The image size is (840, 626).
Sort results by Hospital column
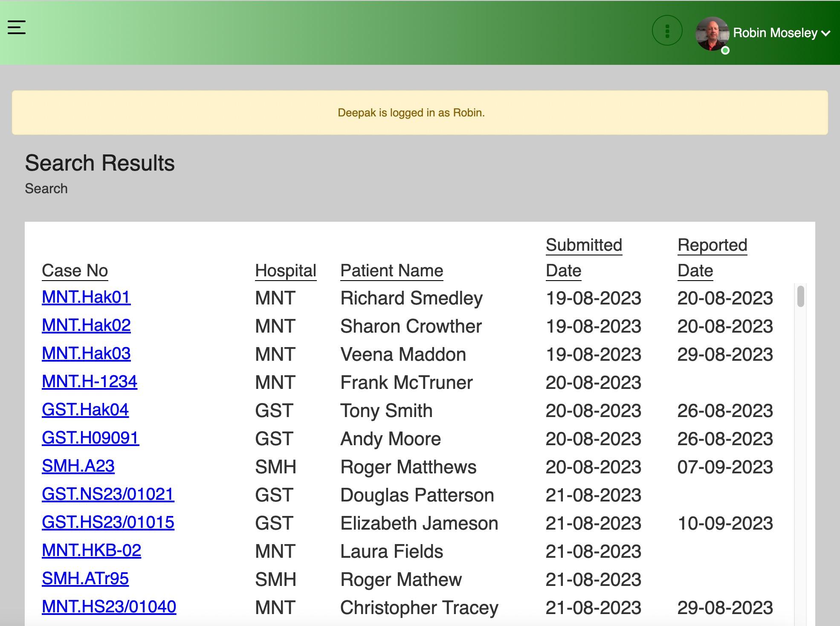coord(285,271)
